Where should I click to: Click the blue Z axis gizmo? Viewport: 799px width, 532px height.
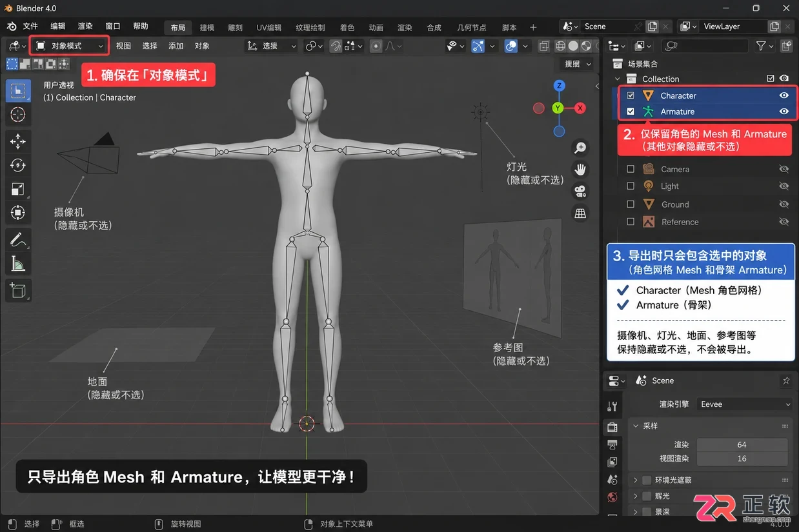coord(560,86)
